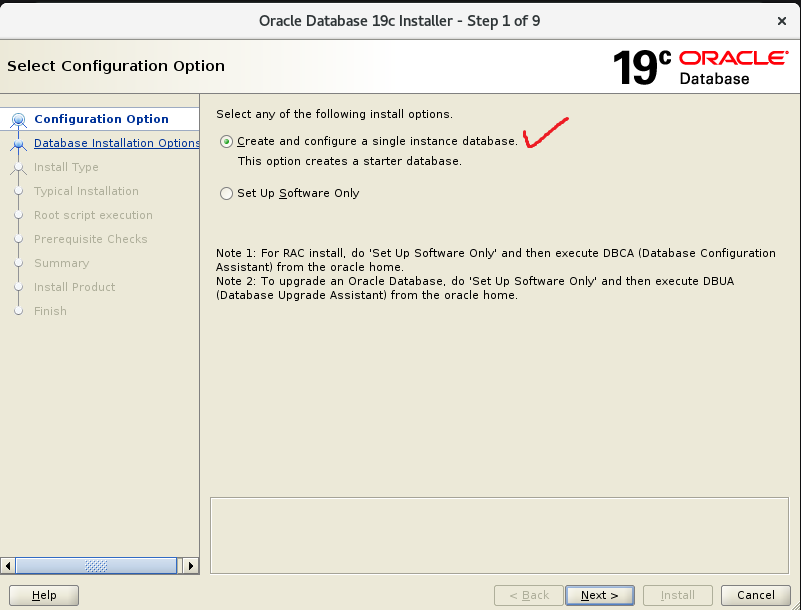
Task: Click Install Product step in sidebar
Action: coord(74,287)
